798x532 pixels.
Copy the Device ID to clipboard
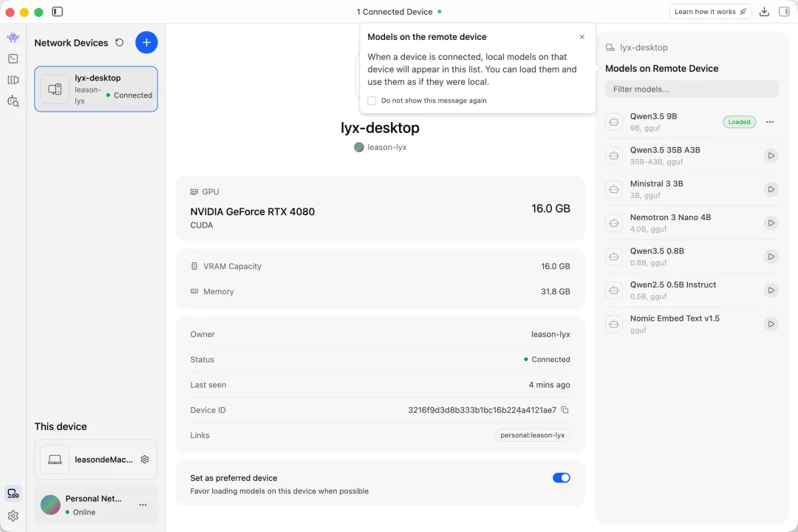(565, 410)
